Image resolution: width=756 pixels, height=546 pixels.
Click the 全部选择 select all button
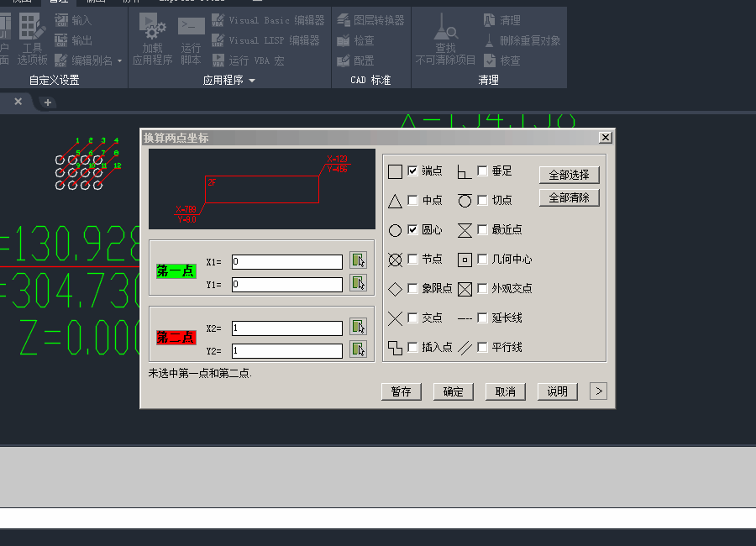coord(569,175)
